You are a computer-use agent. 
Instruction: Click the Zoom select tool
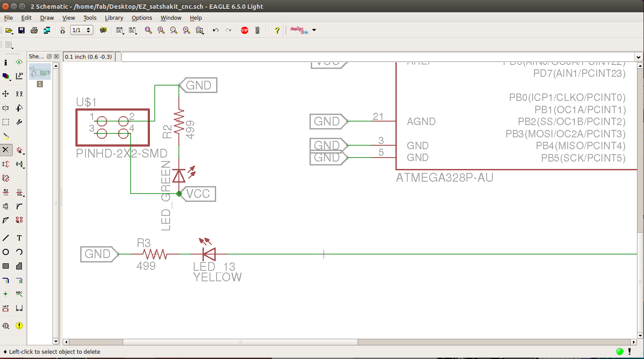coord(200,30)
